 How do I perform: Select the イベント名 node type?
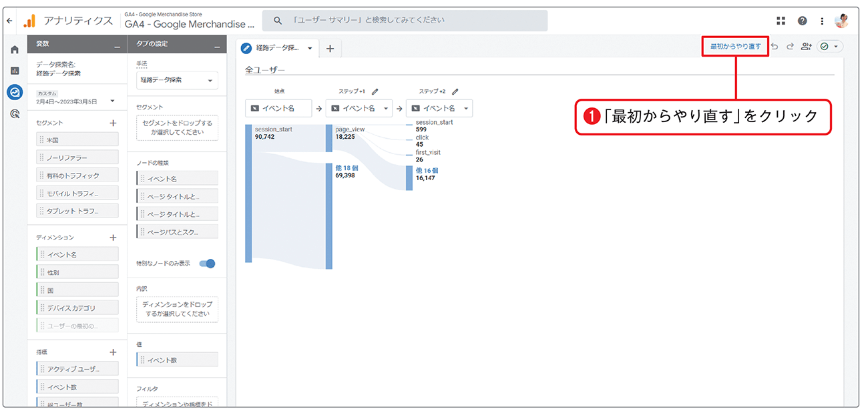(177, 178)
